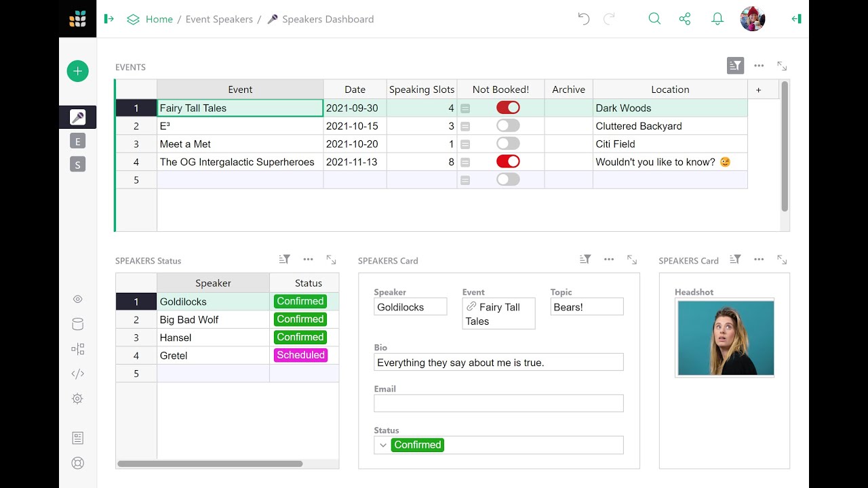
Task: Open notifications bell icon
Action: (717, 19)
